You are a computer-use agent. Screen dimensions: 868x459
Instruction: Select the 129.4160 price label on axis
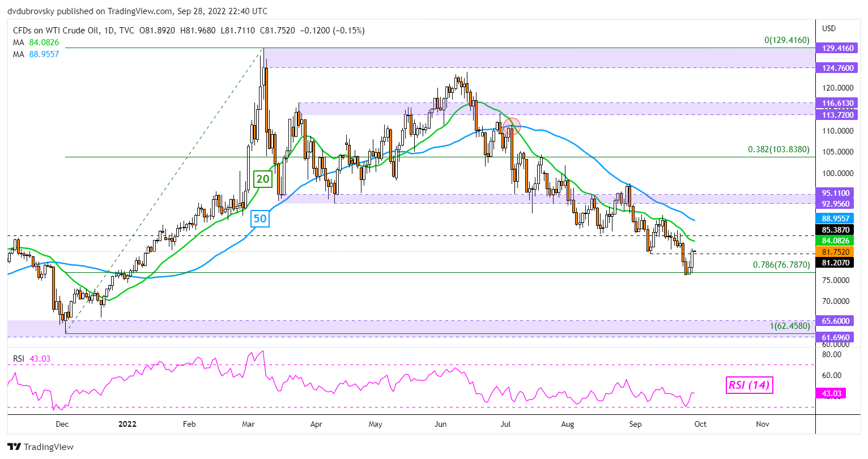836,48
